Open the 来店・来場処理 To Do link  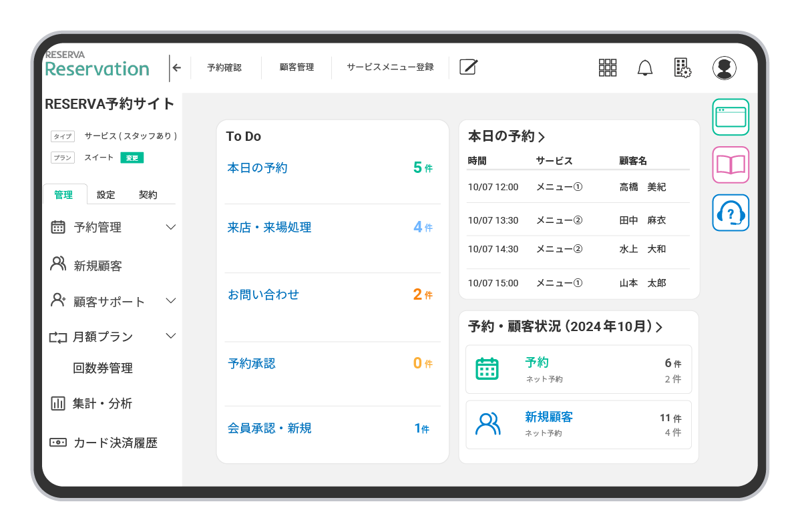click(269, 228)
